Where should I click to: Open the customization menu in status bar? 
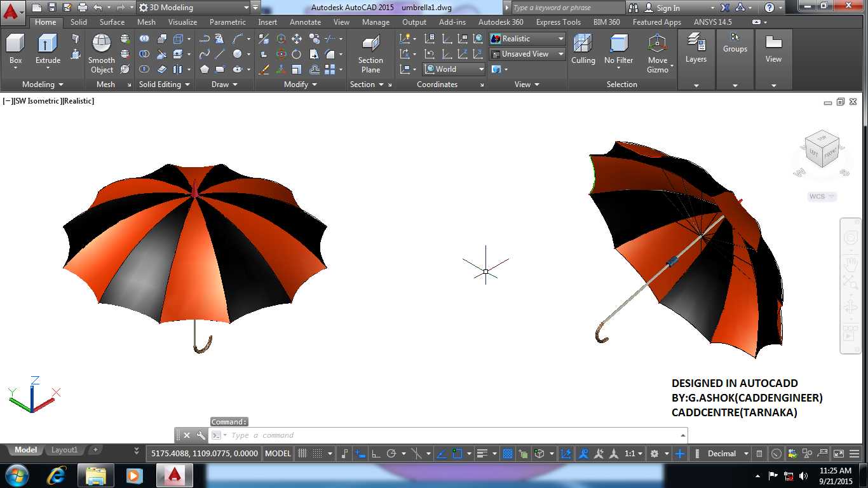854,454
